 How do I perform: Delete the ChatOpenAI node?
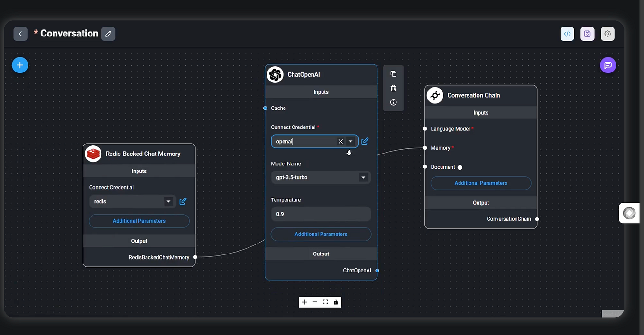tap(393, 88)
